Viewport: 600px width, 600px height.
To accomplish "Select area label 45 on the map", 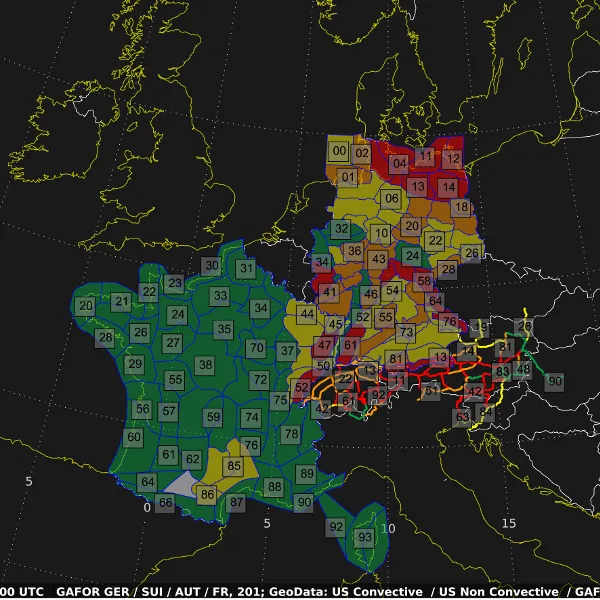I will [335, 325].
